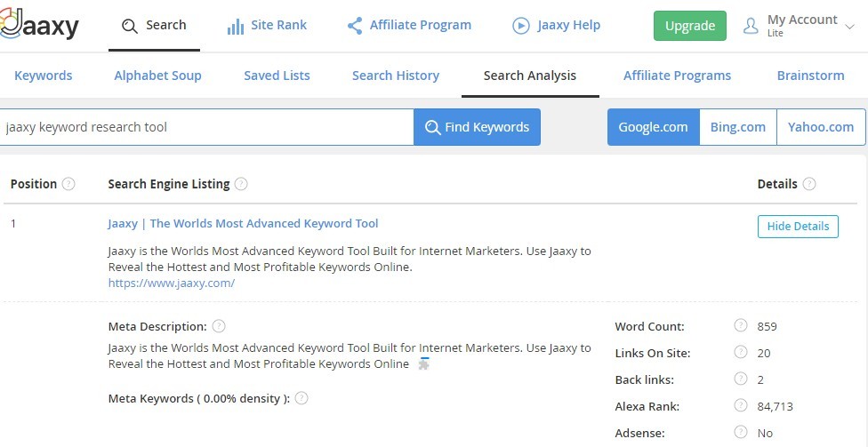Click the keyword search input field

206,127
